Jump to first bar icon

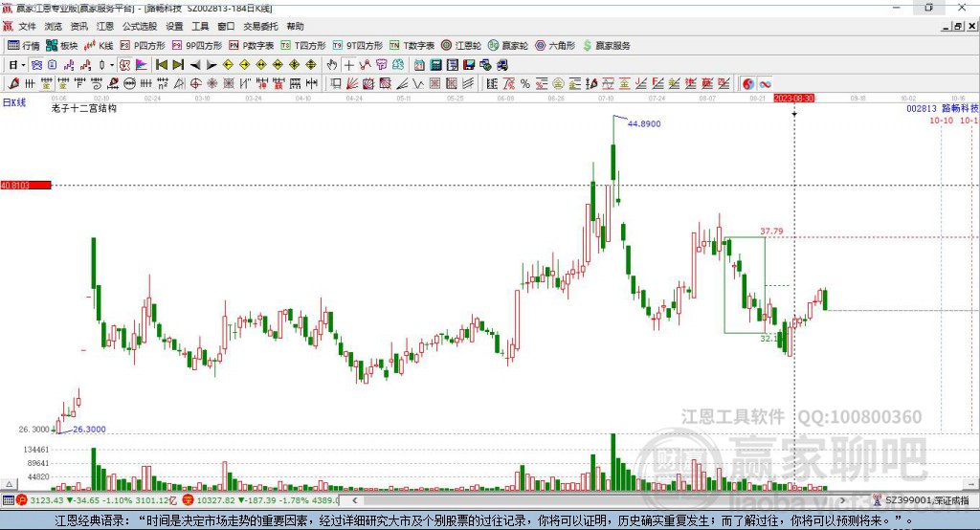(x=161, y=65)
